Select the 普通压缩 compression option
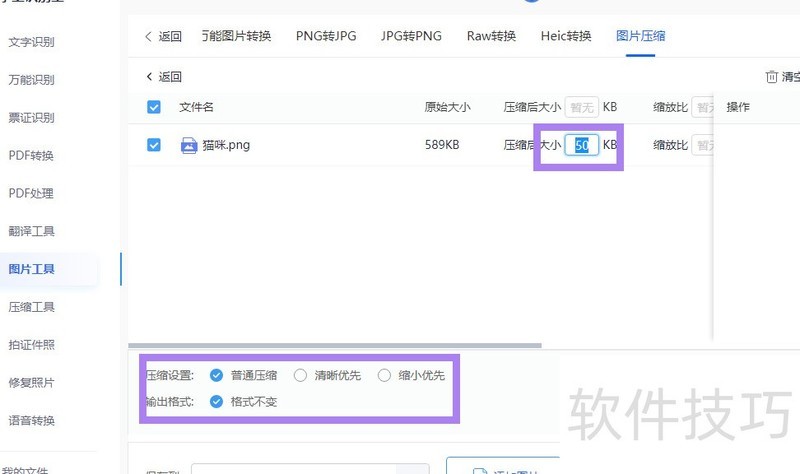Viewport: 800px width, 474px height. point(217,376)
